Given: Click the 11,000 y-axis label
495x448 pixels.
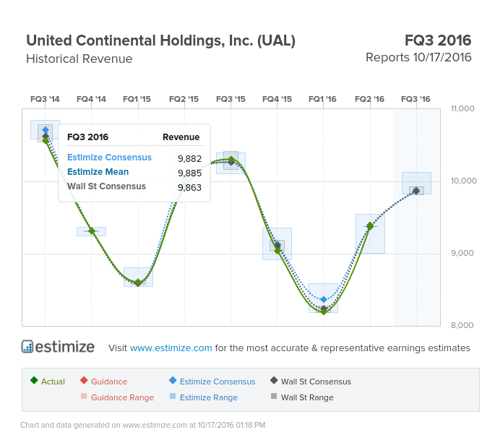Looking at the screenshot, I should (x=462, y=108).
